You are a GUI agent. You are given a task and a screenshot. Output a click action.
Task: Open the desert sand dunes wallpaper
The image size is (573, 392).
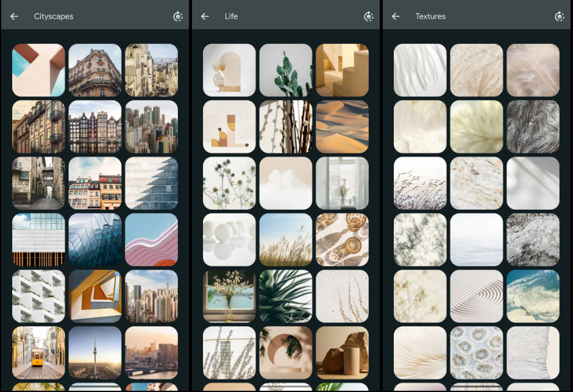pos(343,127)
